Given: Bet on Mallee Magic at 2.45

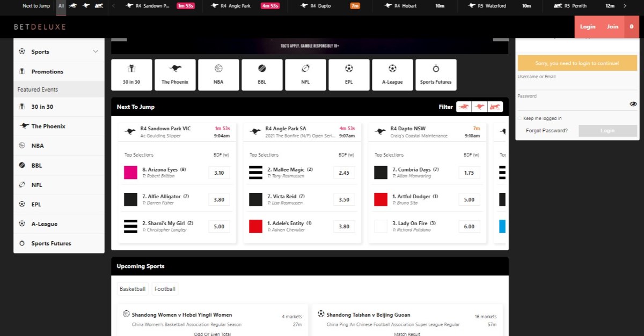Looking at the screenshot, I should (344, 173).
